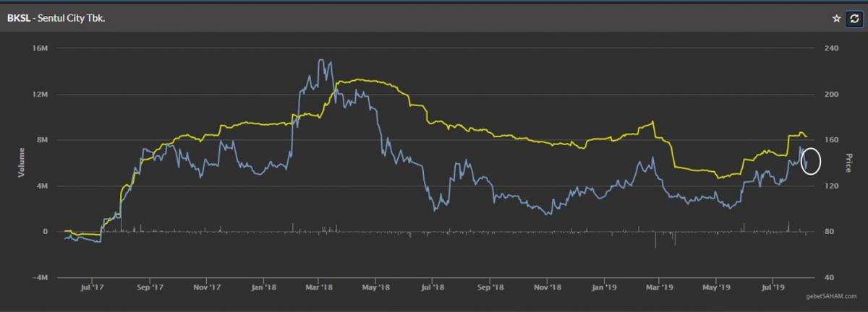Select the Jan '19 date axis label
Viewport: 868px width, 312px height.
(603, 288)
